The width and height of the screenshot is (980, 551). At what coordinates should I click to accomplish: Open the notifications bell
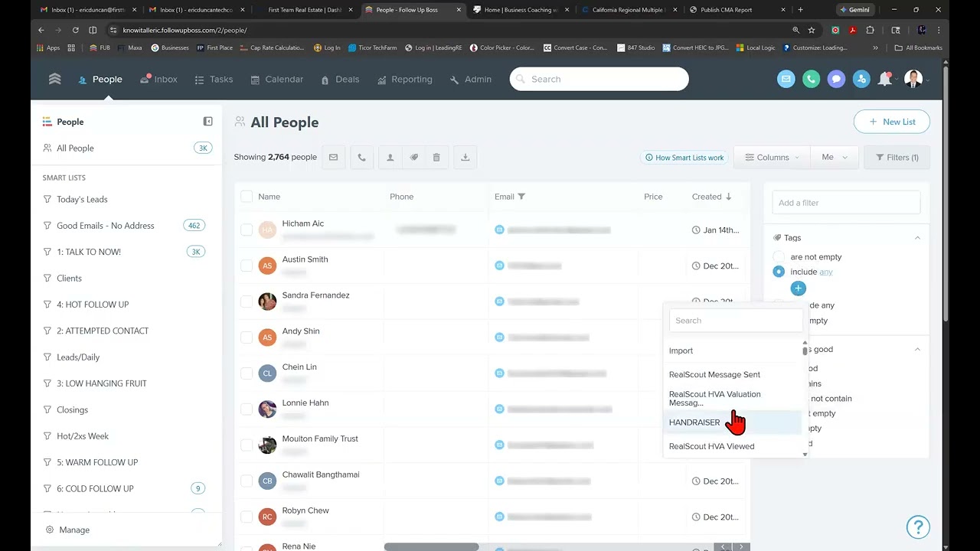[885, 79]
